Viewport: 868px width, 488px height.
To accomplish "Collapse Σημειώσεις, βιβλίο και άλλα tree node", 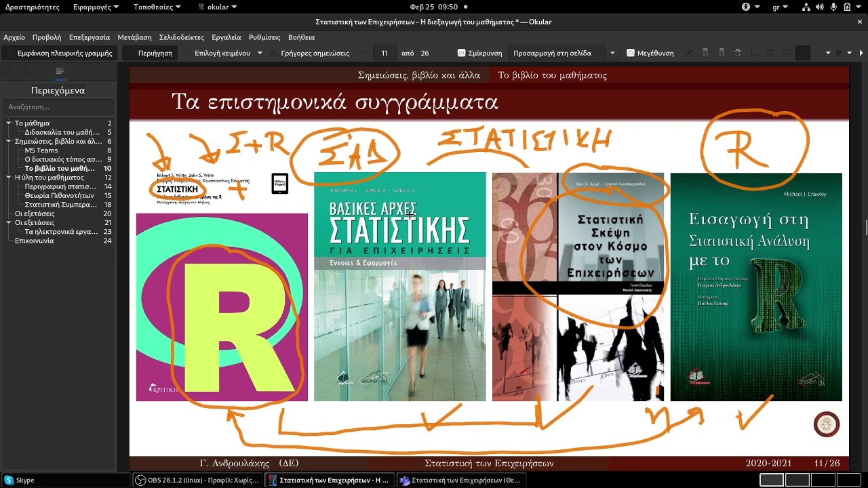I will click(9, 141).
